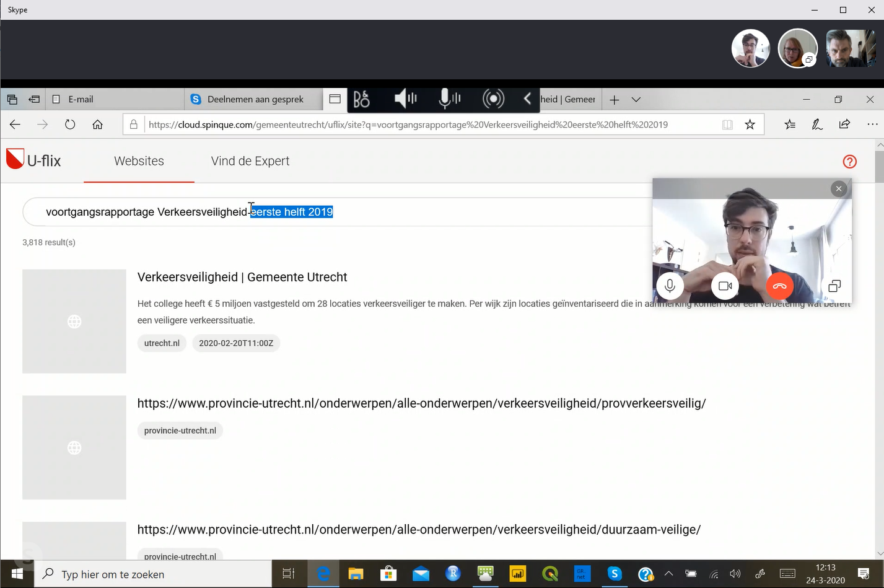Refresh the current page

pos(70,125)
